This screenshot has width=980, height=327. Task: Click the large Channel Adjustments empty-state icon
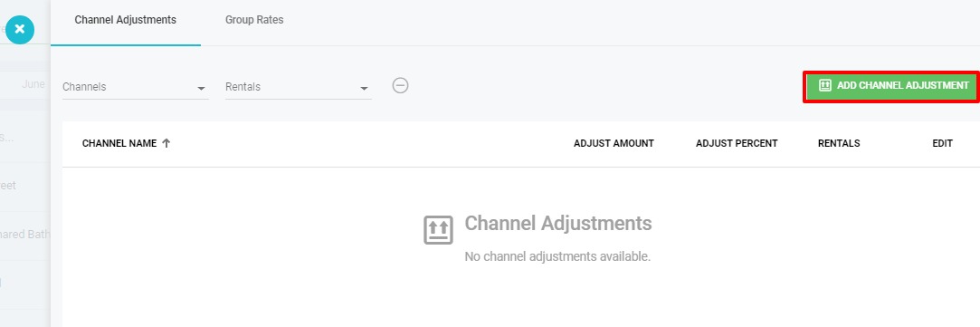tap(438, 229)
